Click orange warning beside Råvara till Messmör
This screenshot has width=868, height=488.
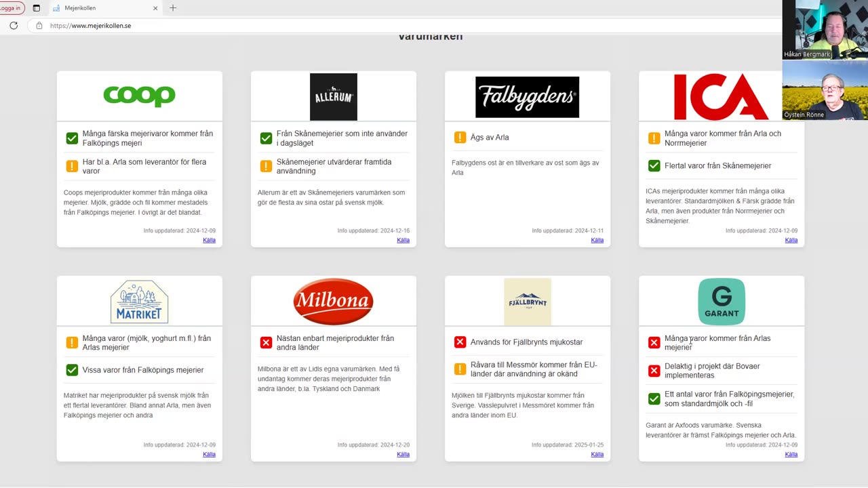pyautogui.click(x=460, y=369)
